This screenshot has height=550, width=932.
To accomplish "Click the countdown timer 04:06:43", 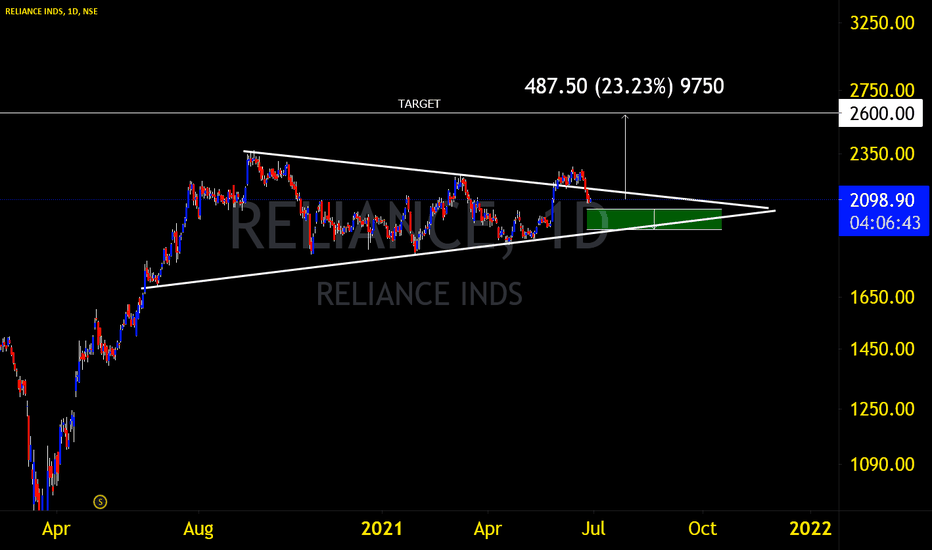I will click(x=884, y=223).
